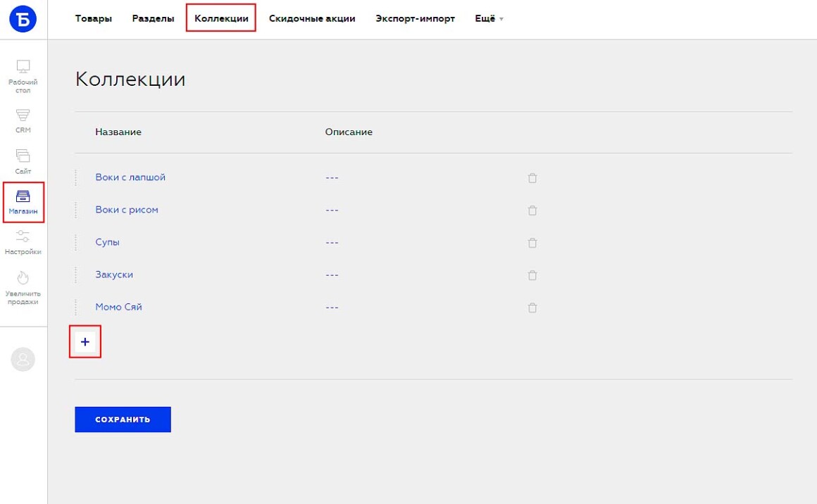The image size is (817, 504).
Task: Open the Воки с рисом collection link
Action: [x=127, y=209]
